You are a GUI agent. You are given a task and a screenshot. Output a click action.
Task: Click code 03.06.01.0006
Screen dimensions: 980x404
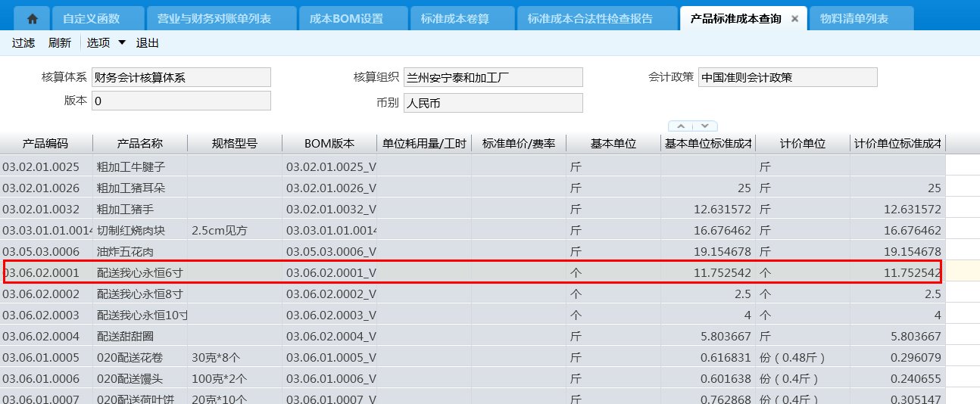(41, 378)
